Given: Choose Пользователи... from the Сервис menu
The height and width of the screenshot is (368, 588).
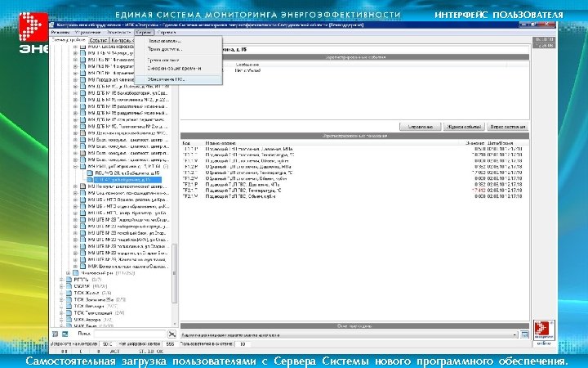Looking at the screenshot, I should (x=179, y=41).
